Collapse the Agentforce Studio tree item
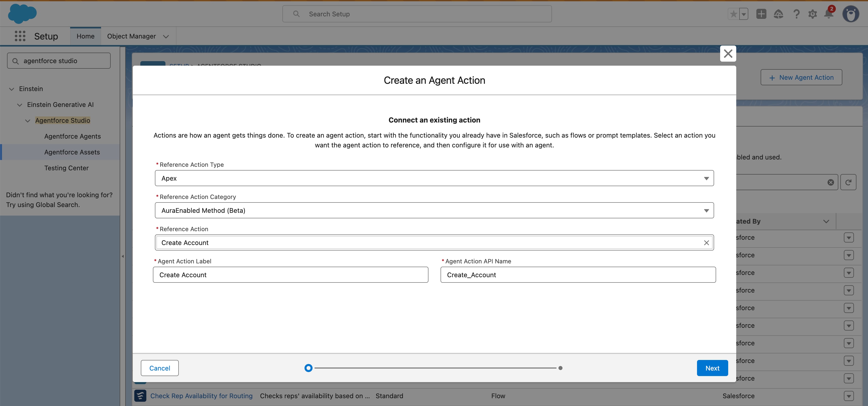Viewport: 868px width, 406px height. point(27,120)
